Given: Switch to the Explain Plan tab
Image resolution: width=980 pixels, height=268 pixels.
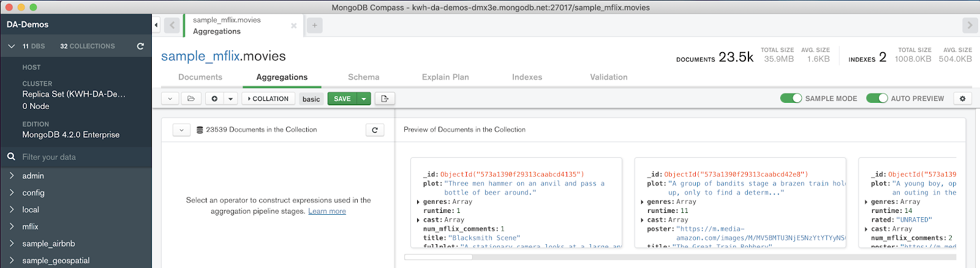Looking at the screenshot, I should coord(445,77).
